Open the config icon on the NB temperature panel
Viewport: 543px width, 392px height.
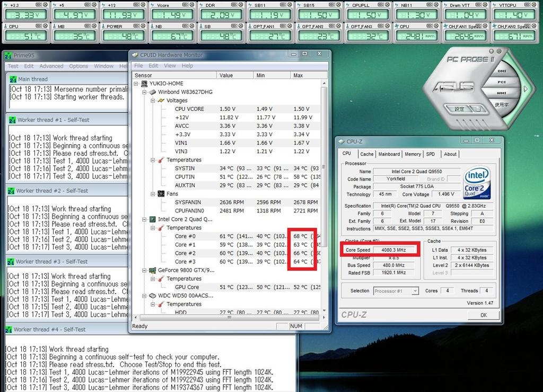click(186, 26)
